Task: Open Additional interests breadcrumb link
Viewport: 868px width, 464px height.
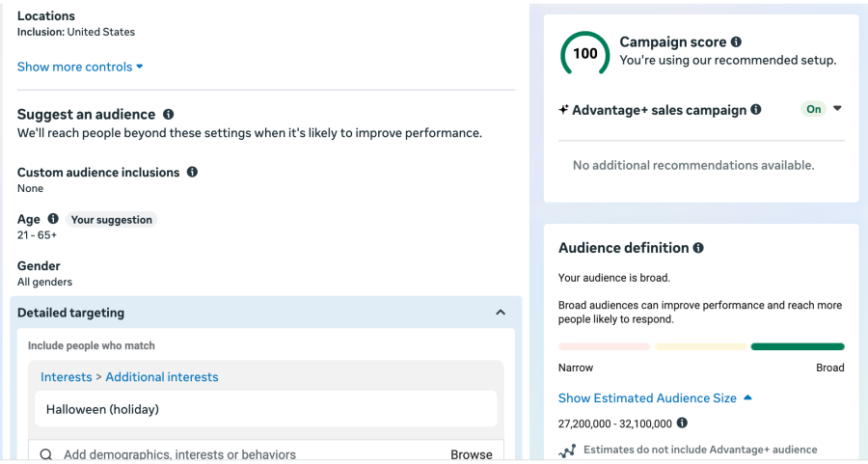Action: pyautogui.click(x=162, y=377)
